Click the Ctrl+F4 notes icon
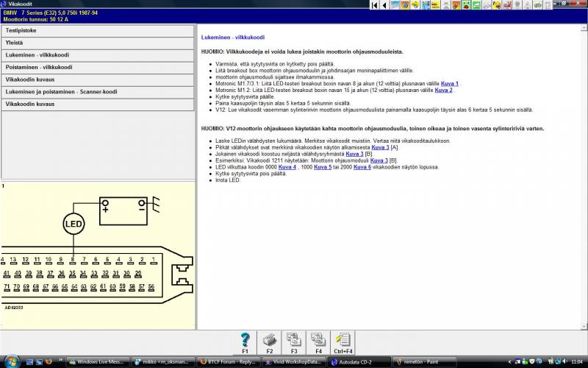Viewport: 588px width, 368px height. click(343, 340)
